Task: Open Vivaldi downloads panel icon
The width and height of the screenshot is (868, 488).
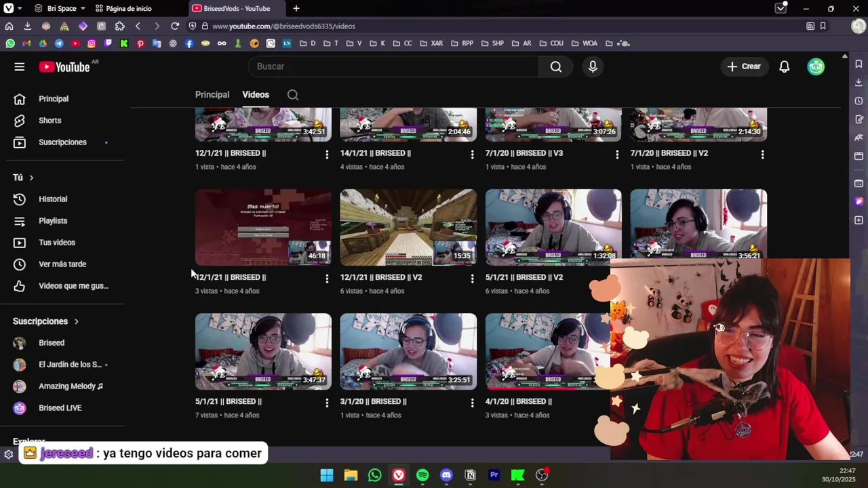Action: pyautogui.click(x=27, y=26)
